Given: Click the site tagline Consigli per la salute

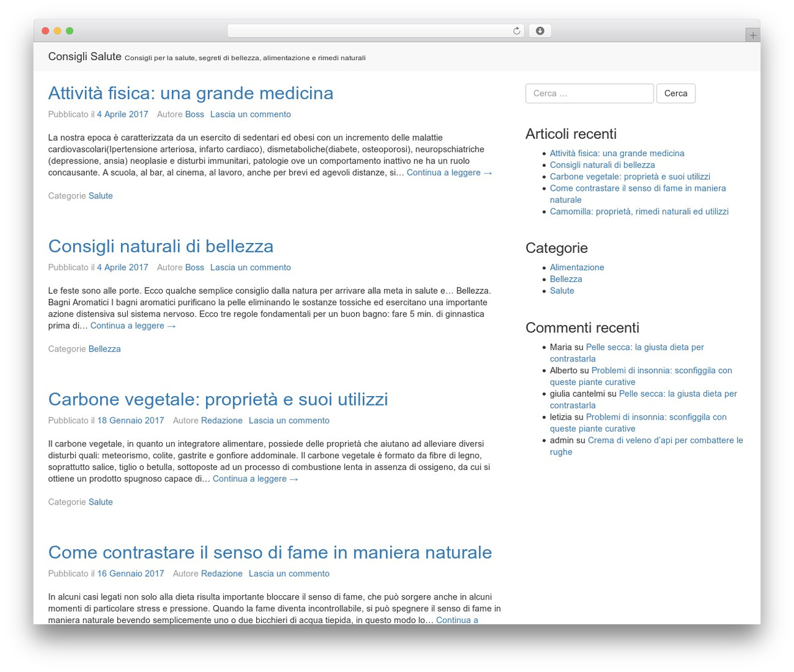Looking at the screenshot, I should (x=245, y=58).
